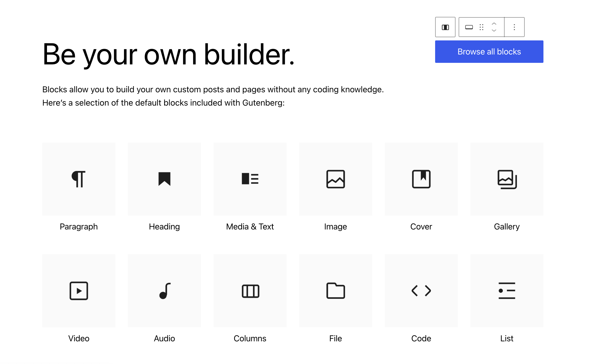Click the Audio caption text

(x=164, y=338)
